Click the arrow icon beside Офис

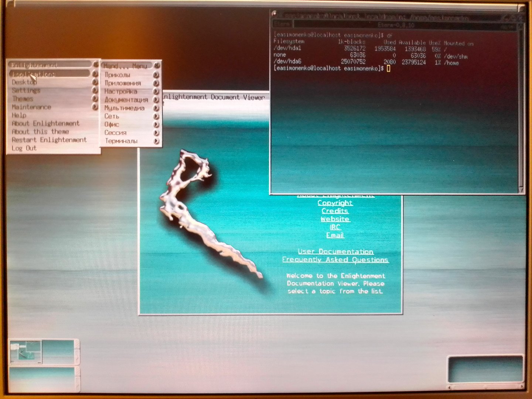157,125
